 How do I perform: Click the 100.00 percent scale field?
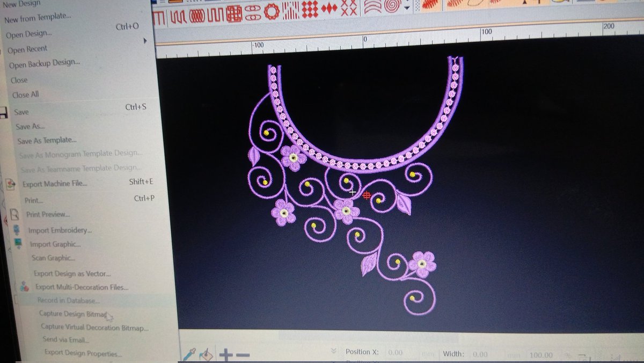pyautogui.click(x=541, y=355)
